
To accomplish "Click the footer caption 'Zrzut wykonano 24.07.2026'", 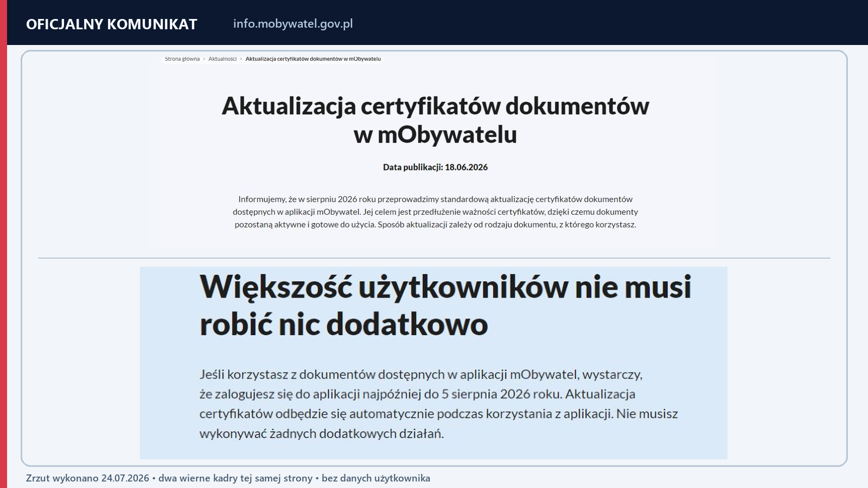I will click(x=87, y=478).
